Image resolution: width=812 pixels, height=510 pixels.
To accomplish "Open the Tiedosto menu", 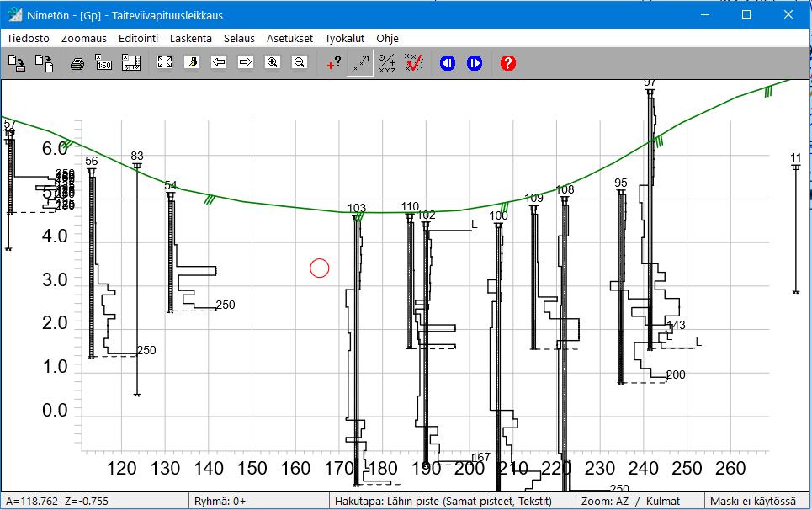I will pos(28,39).
